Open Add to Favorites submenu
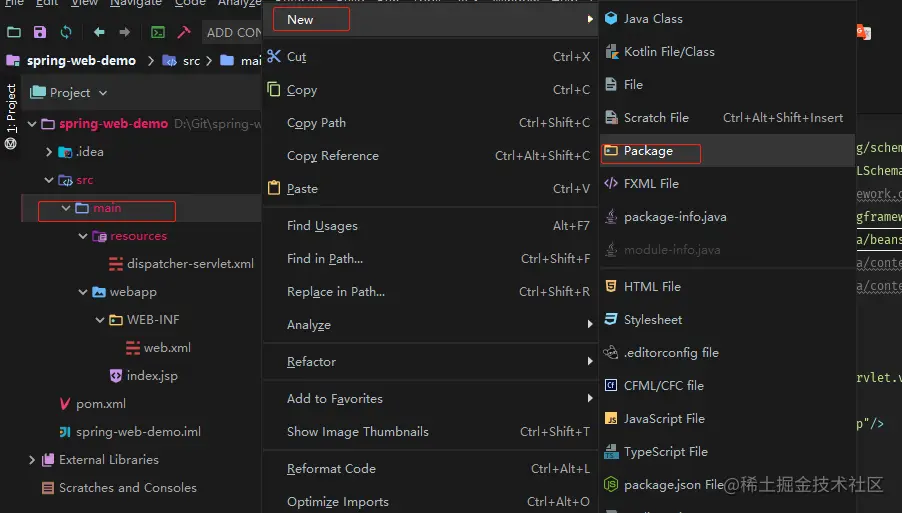This screenshot has height=513, width=902. tap(430, 398)
